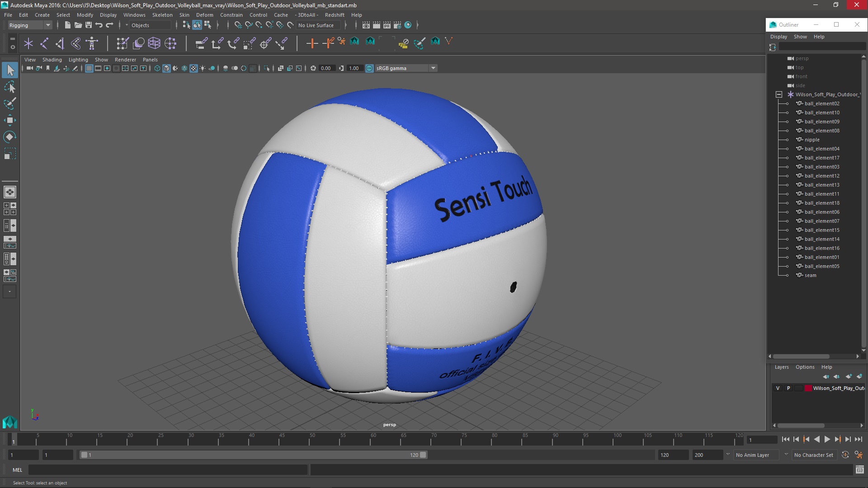The image size is (868, 488).
Task: Create a new layer with plus icon
Action: point(849,376)
